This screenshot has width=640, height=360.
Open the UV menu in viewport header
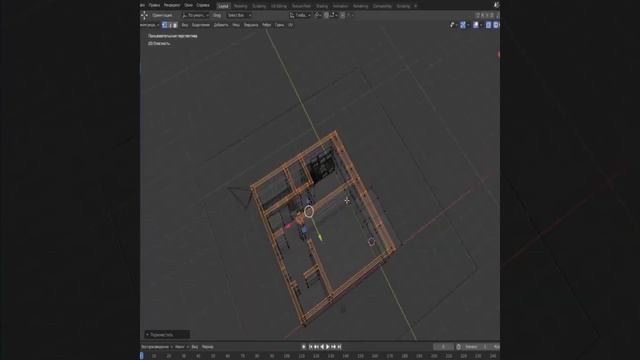290,25
